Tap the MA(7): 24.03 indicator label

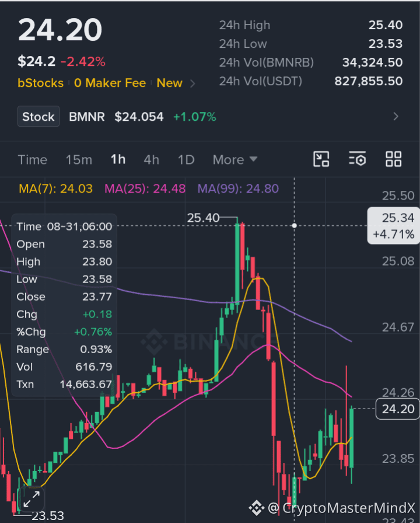55,189
